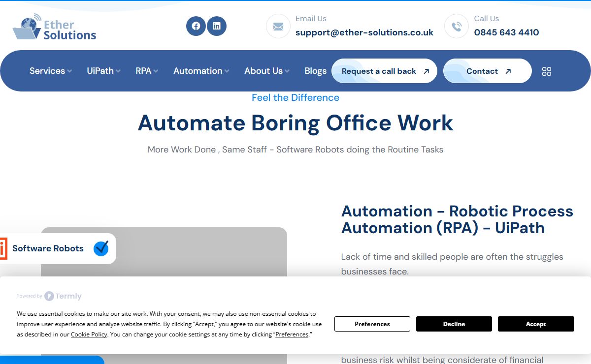Visit the Facebook page icon
This screenshot has height=364, width=591.
pos(196,26)
